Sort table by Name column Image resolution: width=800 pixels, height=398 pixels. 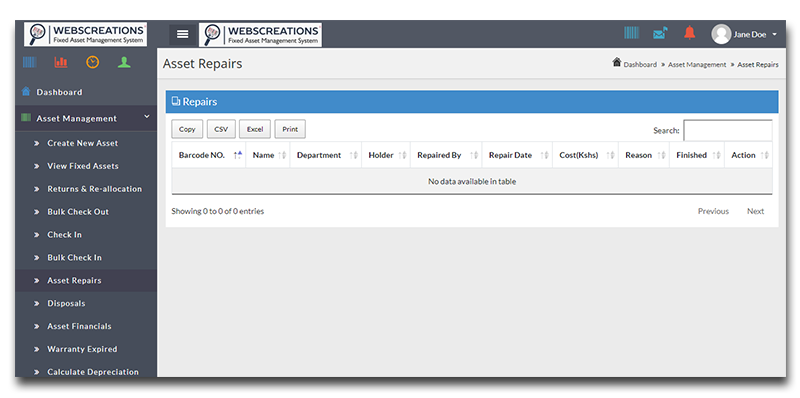click(268, 155)
